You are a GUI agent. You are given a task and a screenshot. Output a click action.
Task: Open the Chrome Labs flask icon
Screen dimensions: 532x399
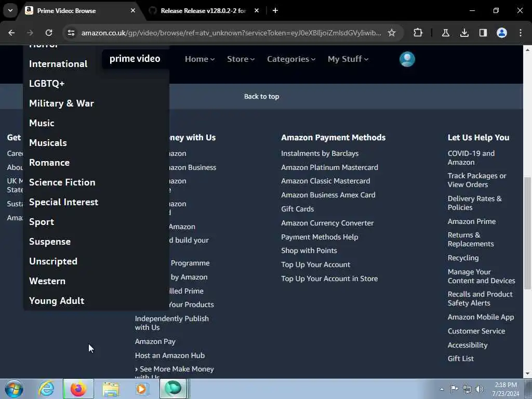pos(445,33)
